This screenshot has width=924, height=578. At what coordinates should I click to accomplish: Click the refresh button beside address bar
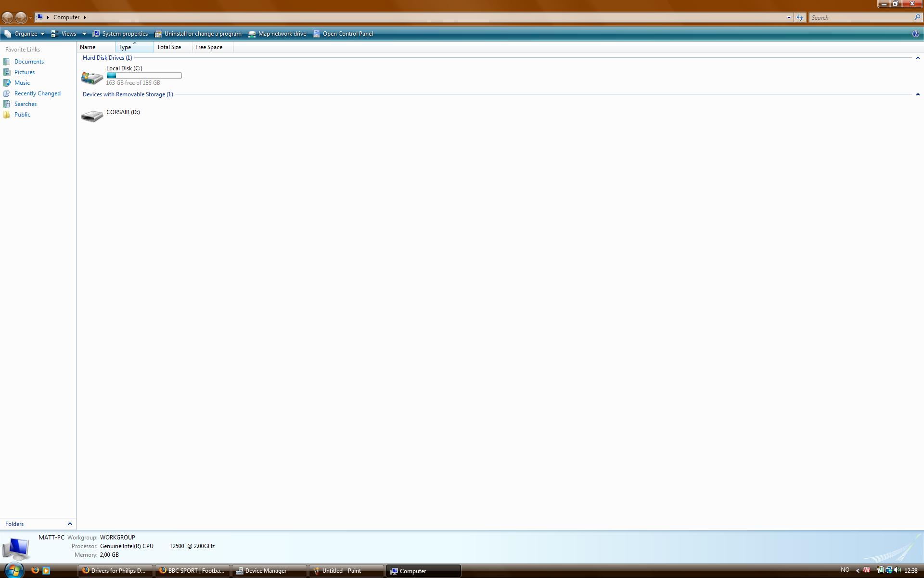pyautogui.click(x=799, y=17)
